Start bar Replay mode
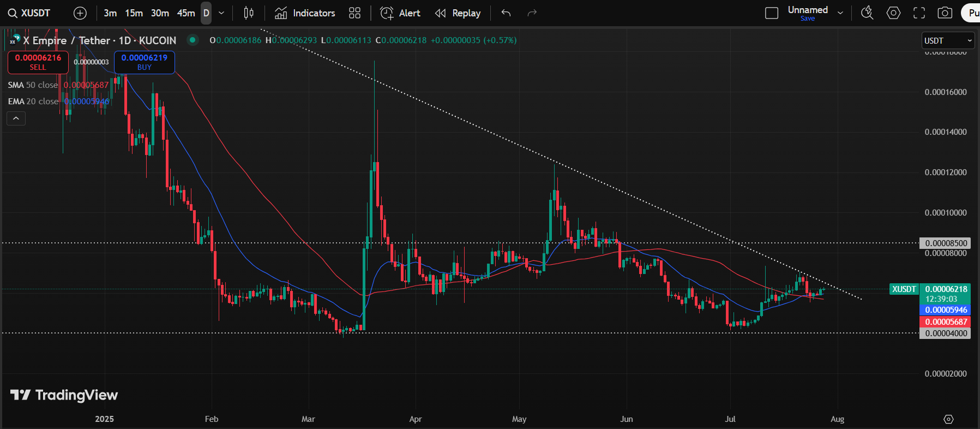980x429 pixels. click(458, 13)
